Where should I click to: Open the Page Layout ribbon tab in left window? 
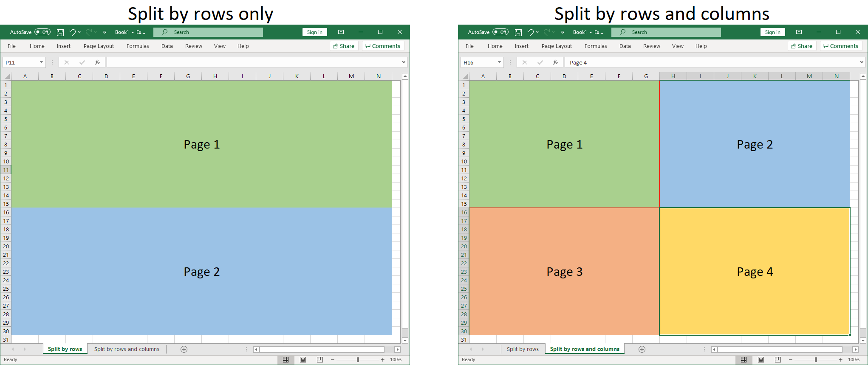(x=99, y=46)
